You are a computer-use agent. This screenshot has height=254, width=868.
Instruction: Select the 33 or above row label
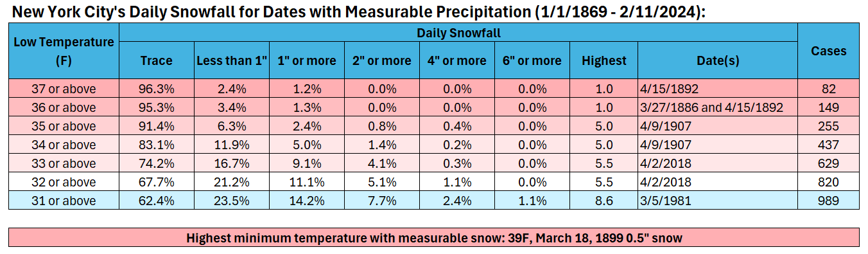tap(64, 163)
